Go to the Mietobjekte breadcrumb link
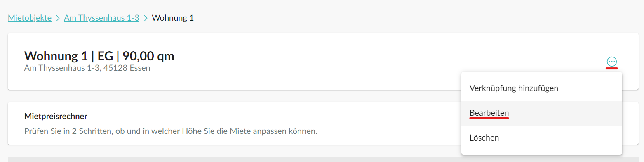 pyautogui.click(x=30, y=18)
